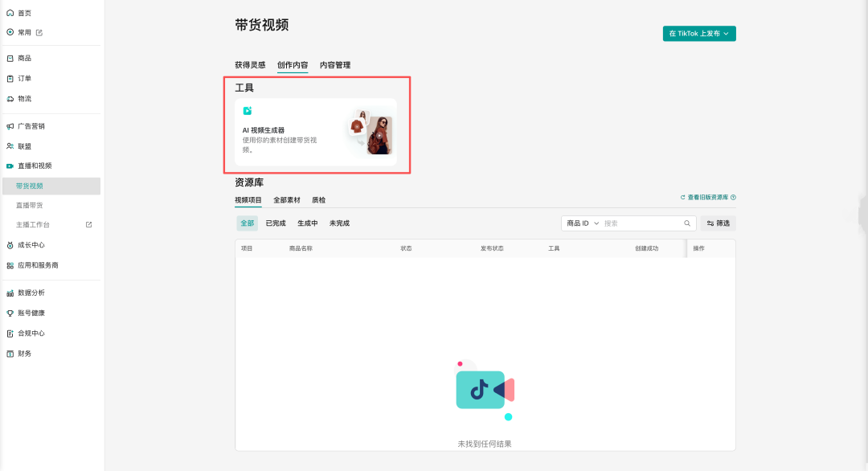Screen dimensions: 868x471
Task: Switch to the 获得灵感 tab
Action: (250, 65)
